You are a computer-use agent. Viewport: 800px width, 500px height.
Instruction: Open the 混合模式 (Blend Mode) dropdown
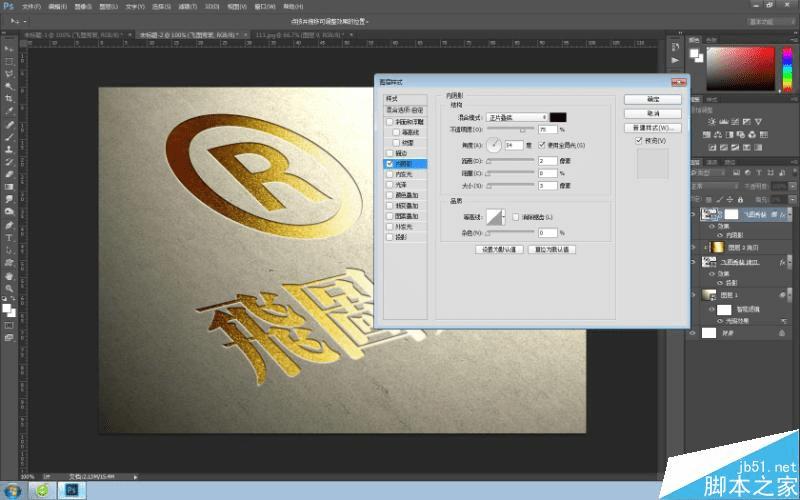point(516,118)
